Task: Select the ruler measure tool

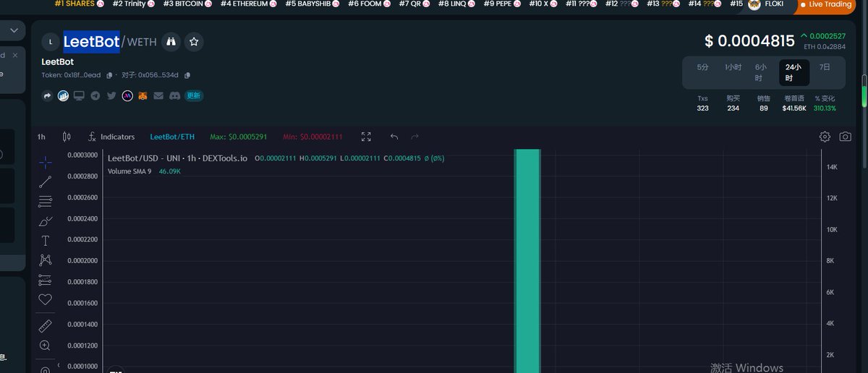Action: [45, 326]
